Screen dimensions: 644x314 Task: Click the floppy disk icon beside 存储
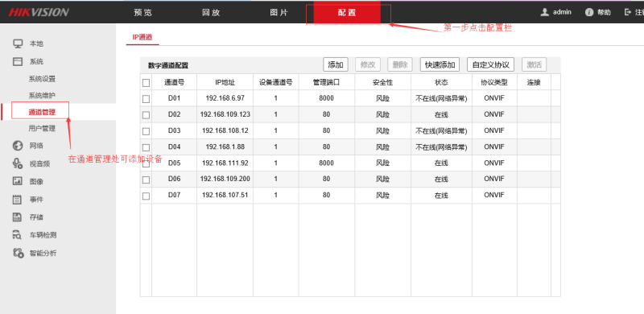click(17, 217)
